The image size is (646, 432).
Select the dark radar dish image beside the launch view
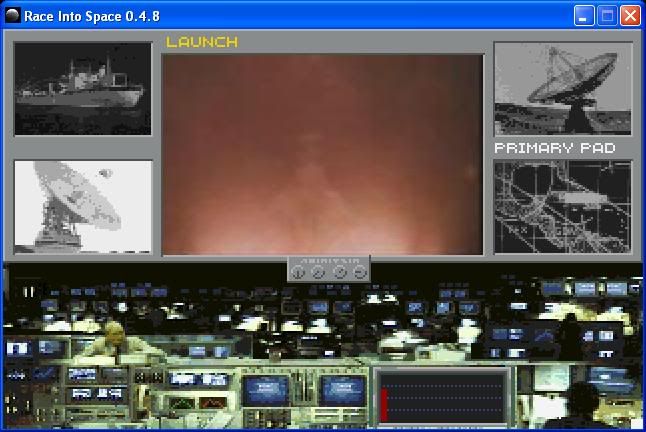pyautogui.click(x=563, y=89)
